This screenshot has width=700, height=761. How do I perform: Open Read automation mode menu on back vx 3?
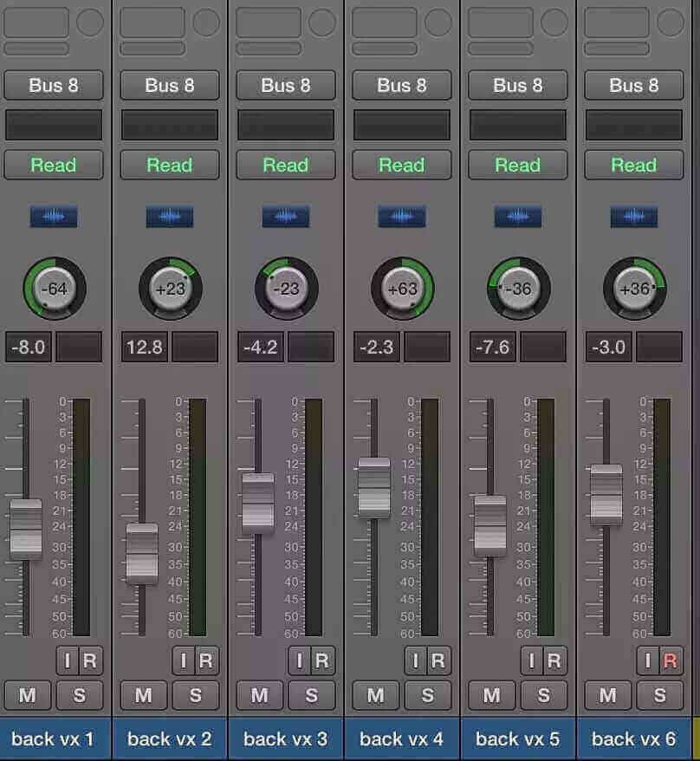(286, 165)
